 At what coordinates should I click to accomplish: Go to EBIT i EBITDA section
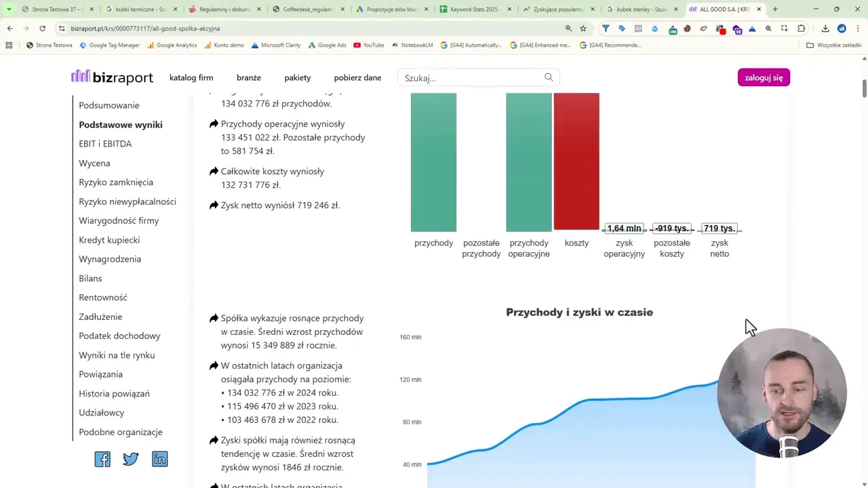click(105, 144)
